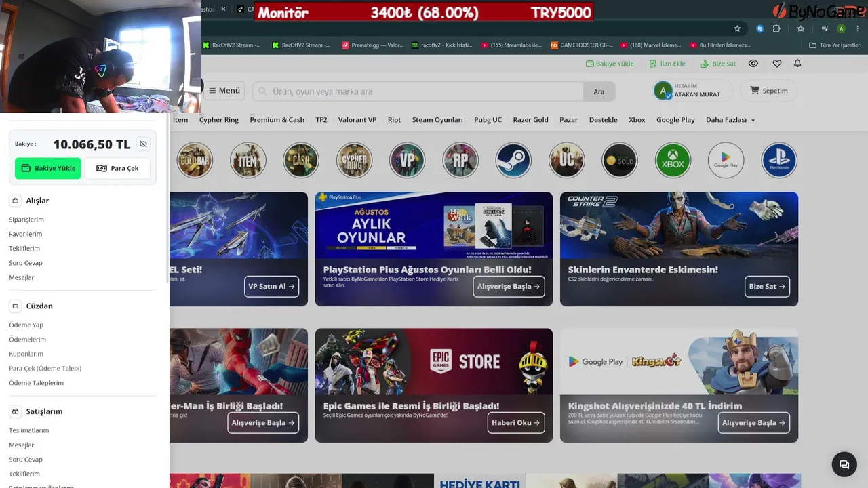
Task: Open the Atakan Murat account dropdown
Action: tap(692, 91)
